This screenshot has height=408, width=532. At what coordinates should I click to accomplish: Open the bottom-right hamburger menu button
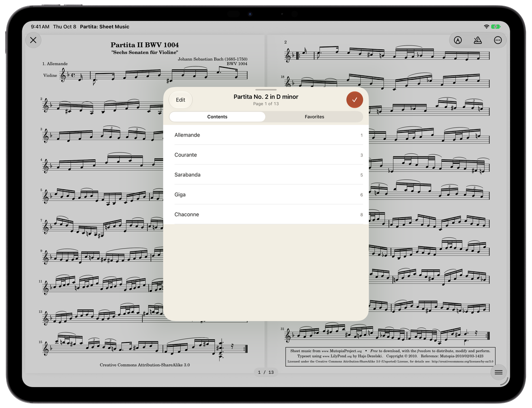[498, 372]
